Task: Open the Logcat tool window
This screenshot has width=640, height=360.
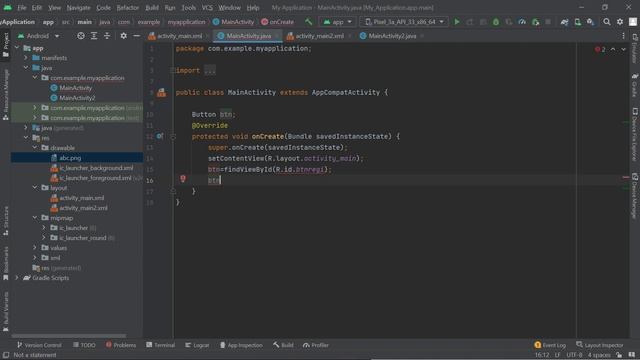Action: (x=197, y=345)
